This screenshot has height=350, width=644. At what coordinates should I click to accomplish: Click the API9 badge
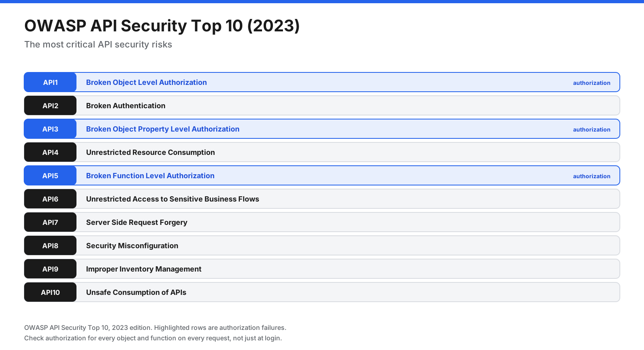click(50, 269)
